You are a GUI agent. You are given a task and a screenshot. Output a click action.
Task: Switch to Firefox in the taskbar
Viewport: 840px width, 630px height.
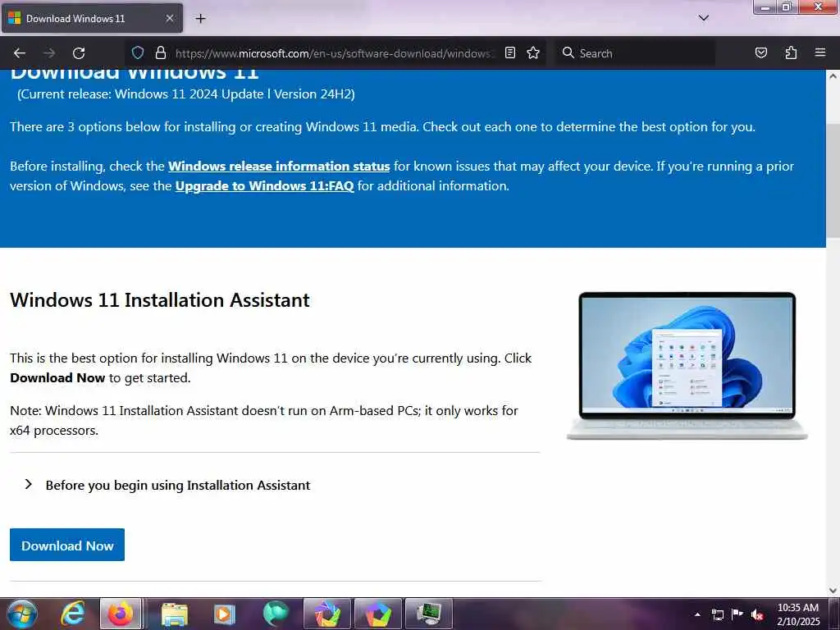121,614
